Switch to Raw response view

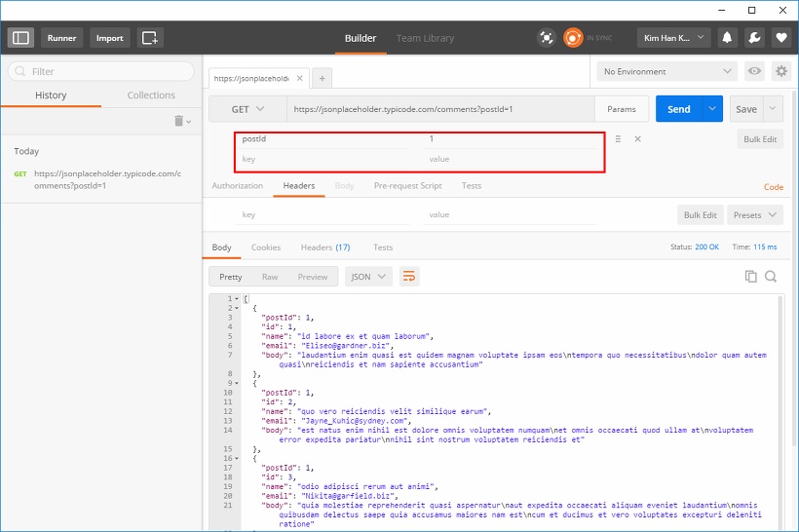[x=270, y=277]
